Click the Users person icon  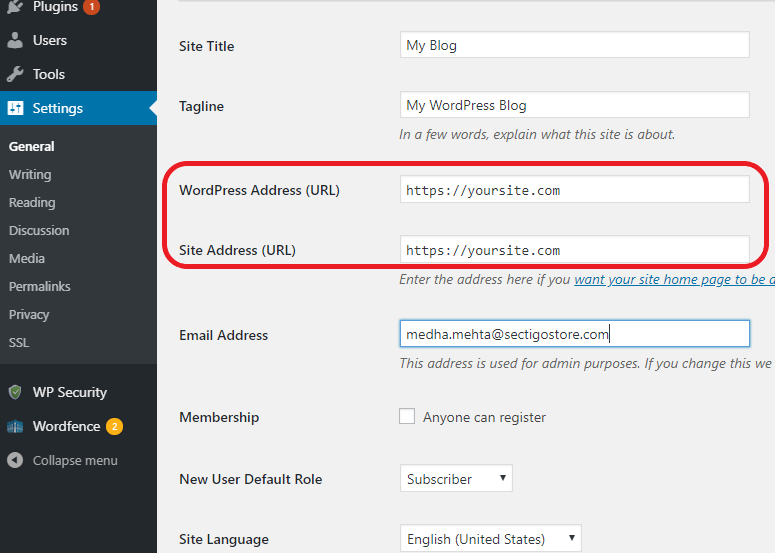coord(15,41)
